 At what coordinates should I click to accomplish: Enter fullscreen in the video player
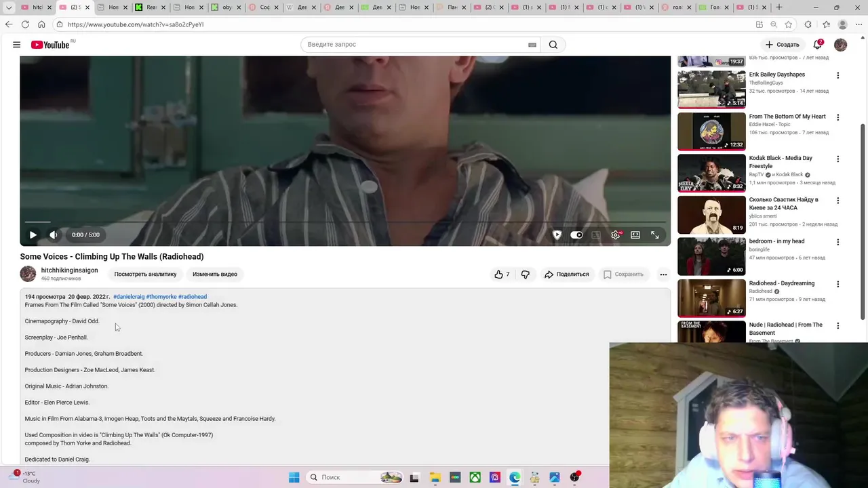[x=655, y=235]
